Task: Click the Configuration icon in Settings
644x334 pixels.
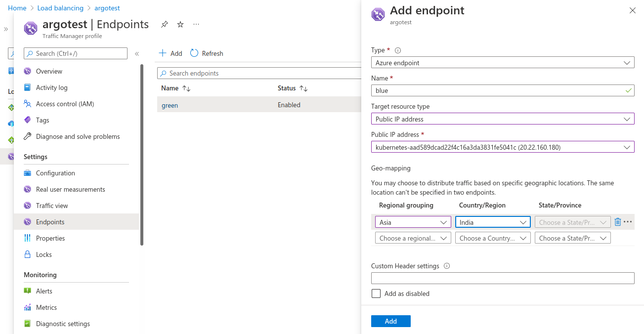Action: click(x=28, y=173)
